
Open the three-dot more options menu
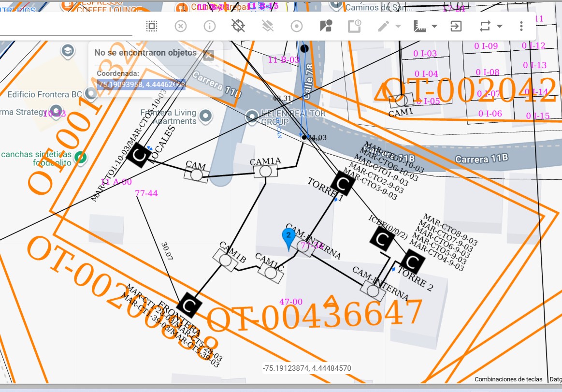tap(521, 26)
